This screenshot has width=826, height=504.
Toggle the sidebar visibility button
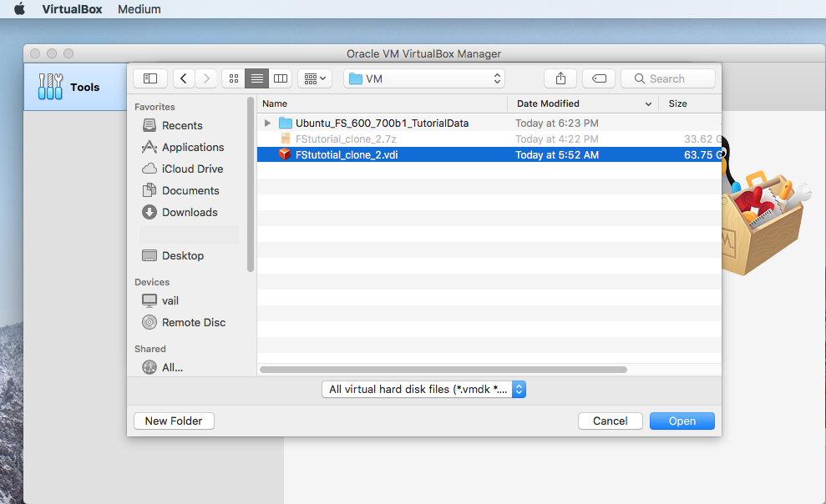pos(150,78)
